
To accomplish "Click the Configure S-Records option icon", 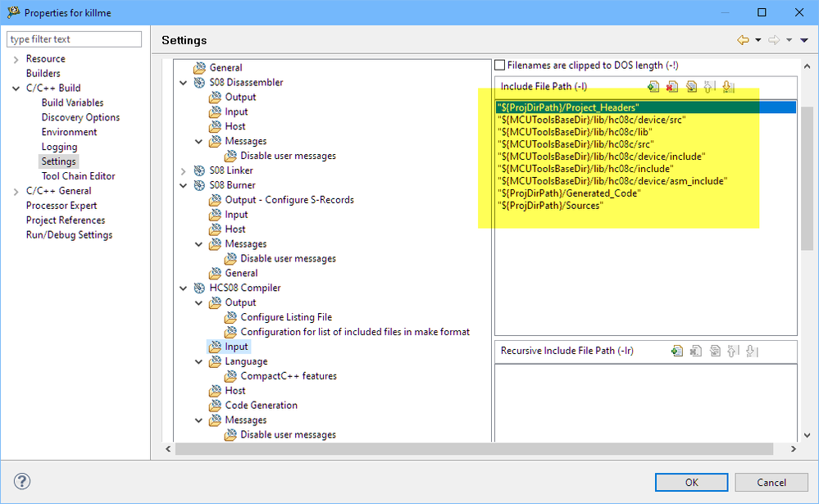I will pos(215,200).
